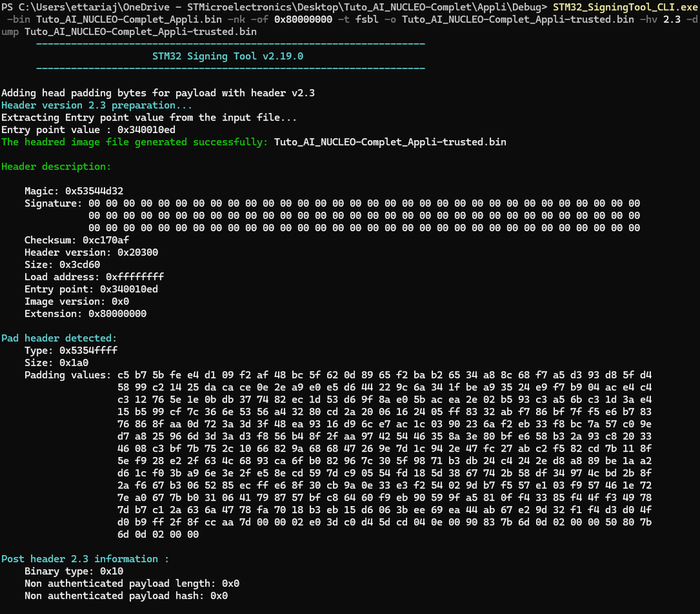Click the 'STM32 Signing Tool v2.19.0' banner title
700x614 pixels.
228,56
